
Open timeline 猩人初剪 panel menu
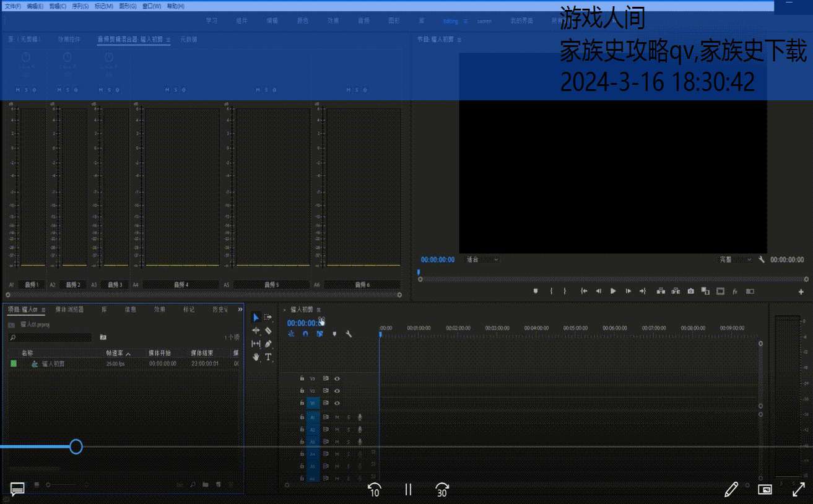coord(319,309)
